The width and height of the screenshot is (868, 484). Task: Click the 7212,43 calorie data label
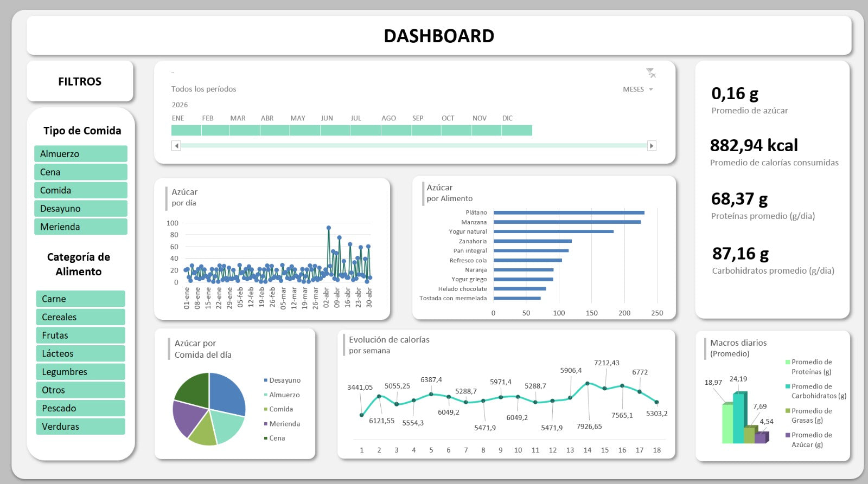click(x=607, y=363)
